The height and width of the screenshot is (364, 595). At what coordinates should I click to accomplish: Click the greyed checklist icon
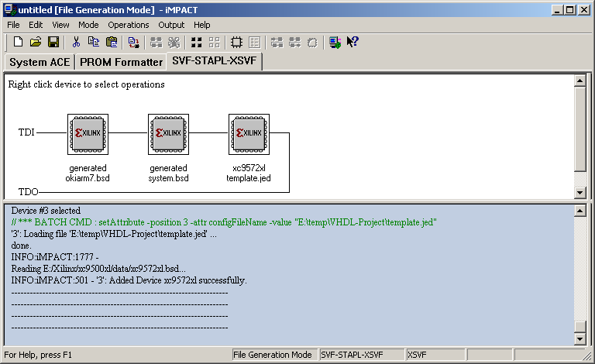click(254, 42)
